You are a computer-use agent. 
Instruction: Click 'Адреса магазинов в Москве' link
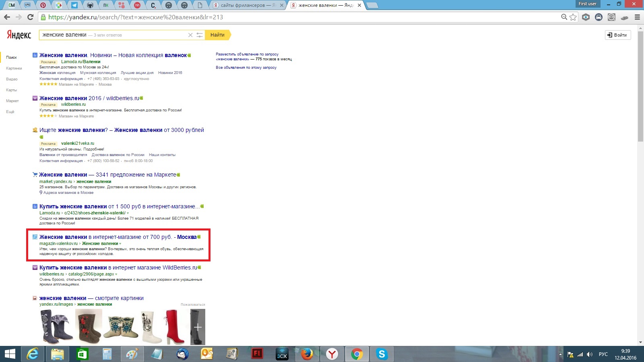(x=68, y=193)
